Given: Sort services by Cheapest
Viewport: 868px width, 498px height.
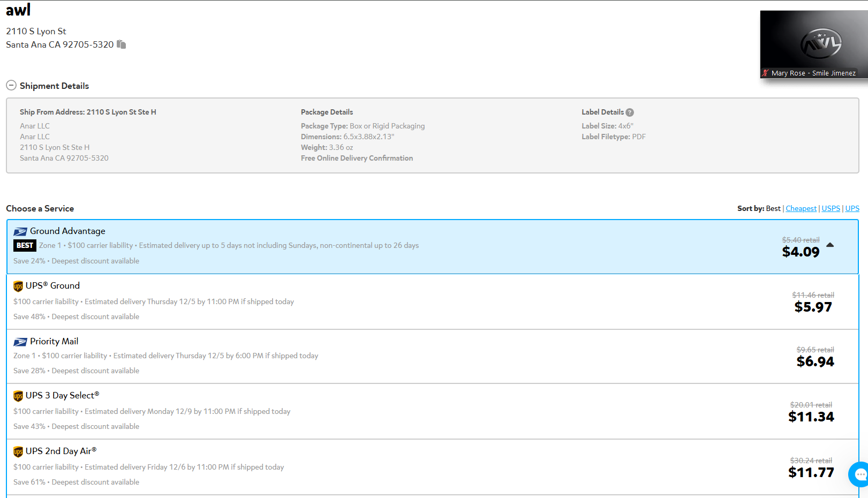Looking at the screenshot, I should point(801,208).
